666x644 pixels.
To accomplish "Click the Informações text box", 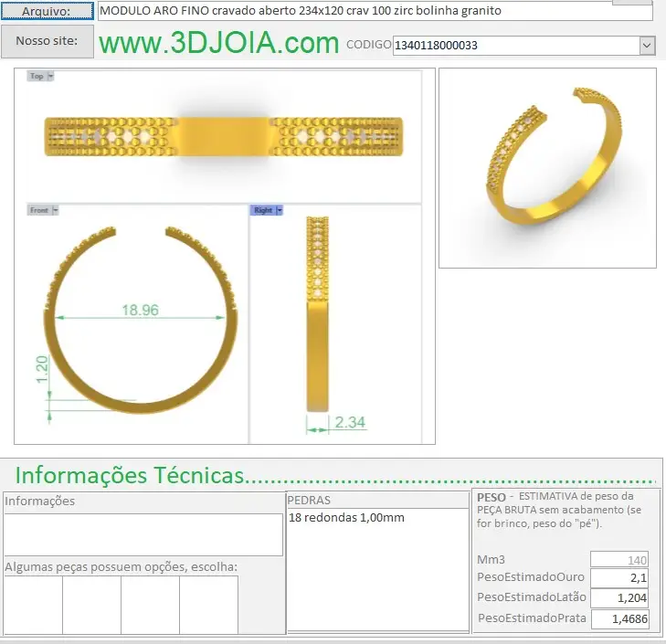I will click(143, 534).
